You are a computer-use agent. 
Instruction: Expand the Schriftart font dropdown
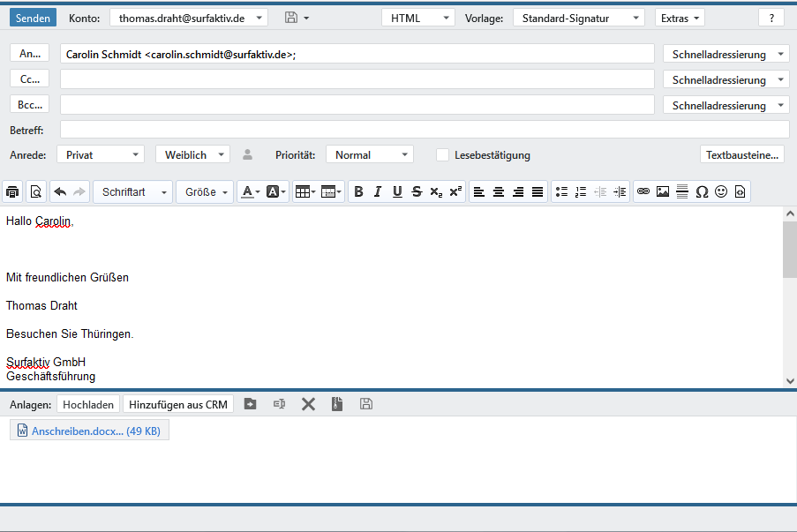click(133, 191)
